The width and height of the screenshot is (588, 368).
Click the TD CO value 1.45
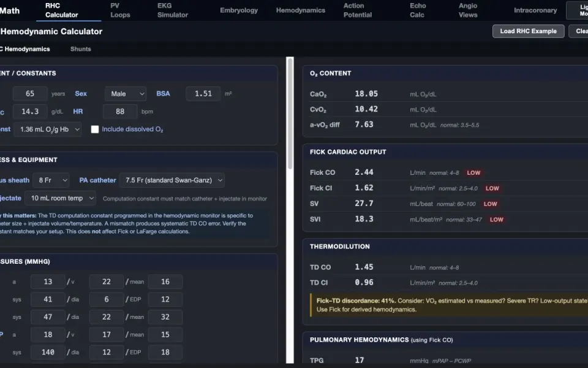pos(364,267)
